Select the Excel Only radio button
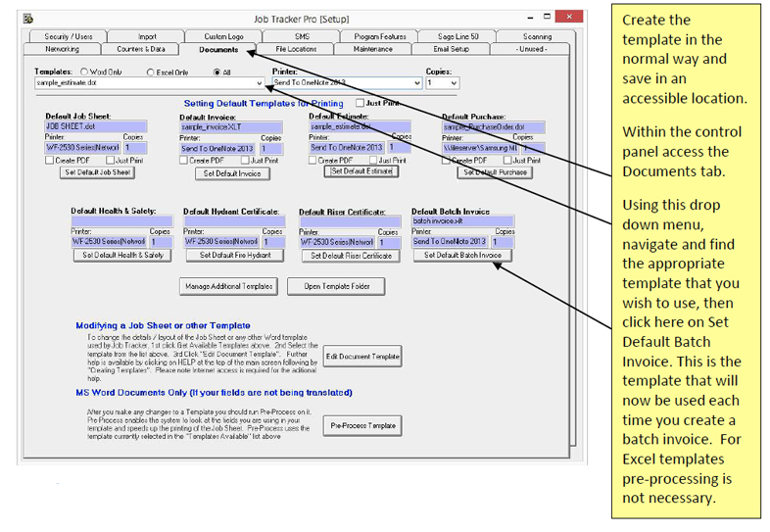The image size is (770, 532). click(150, 73)
